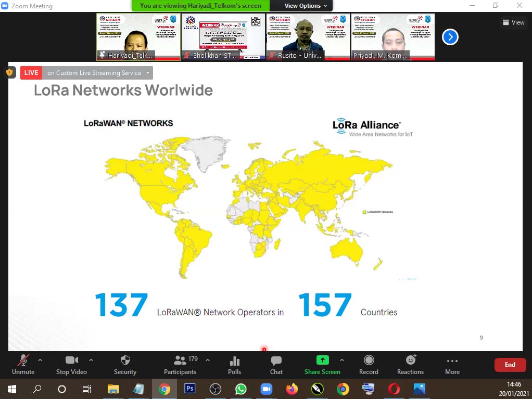Click the 157 countries number

click(x=325, y=305)
